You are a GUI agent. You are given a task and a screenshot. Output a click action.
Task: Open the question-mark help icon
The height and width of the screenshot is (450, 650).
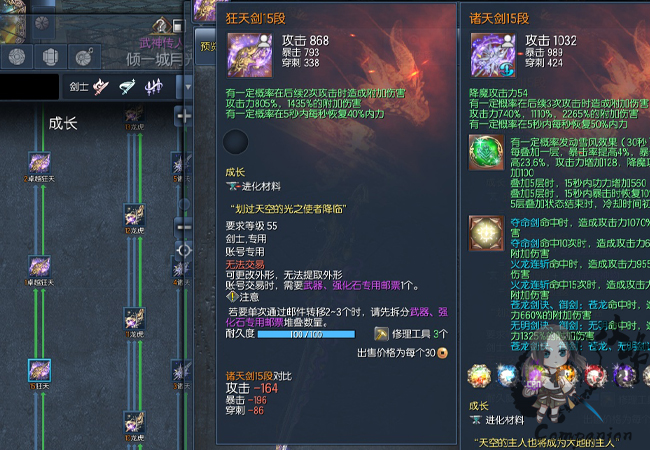pyautogui.click(x=161, y=26)
